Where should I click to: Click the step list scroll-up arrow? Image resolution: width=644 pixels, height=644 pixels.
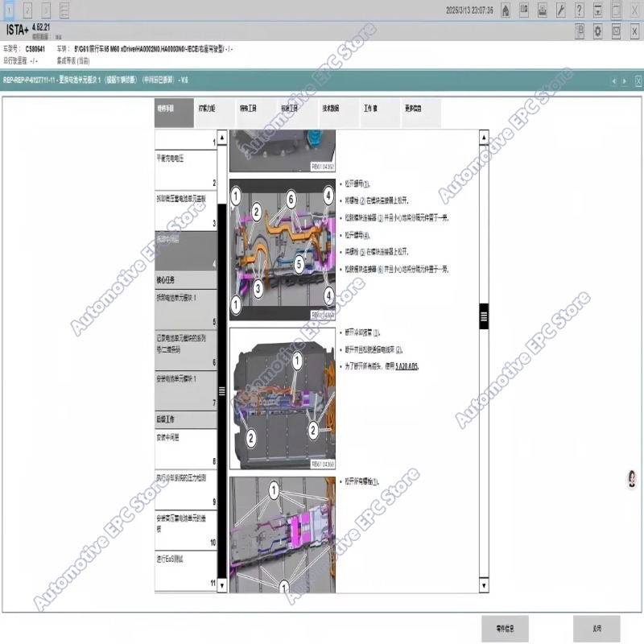222,137
